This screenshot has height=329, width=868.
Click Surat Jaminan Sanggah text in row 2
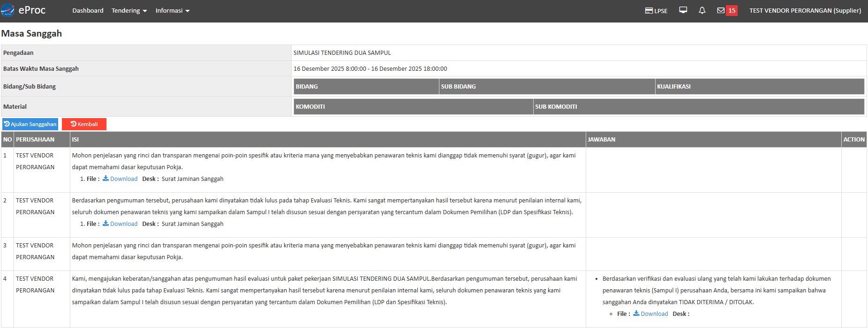[x=192, y=224]
